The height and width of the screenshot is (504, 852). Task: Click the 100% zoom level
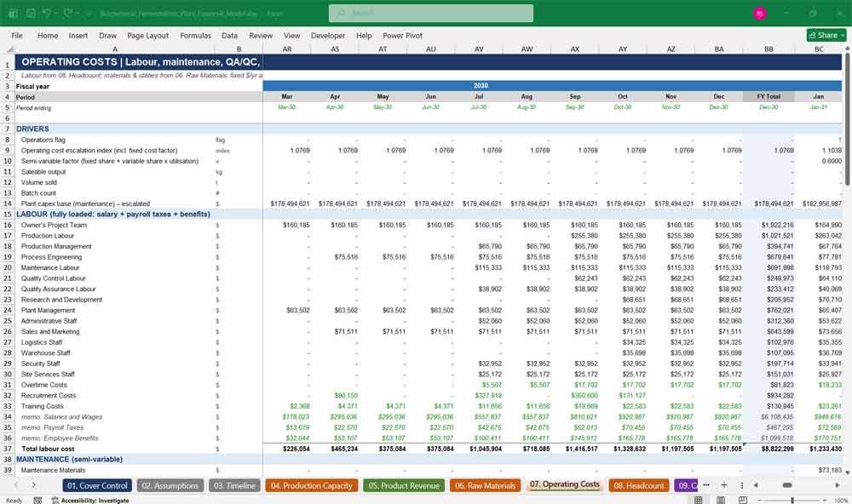(841, 501)
